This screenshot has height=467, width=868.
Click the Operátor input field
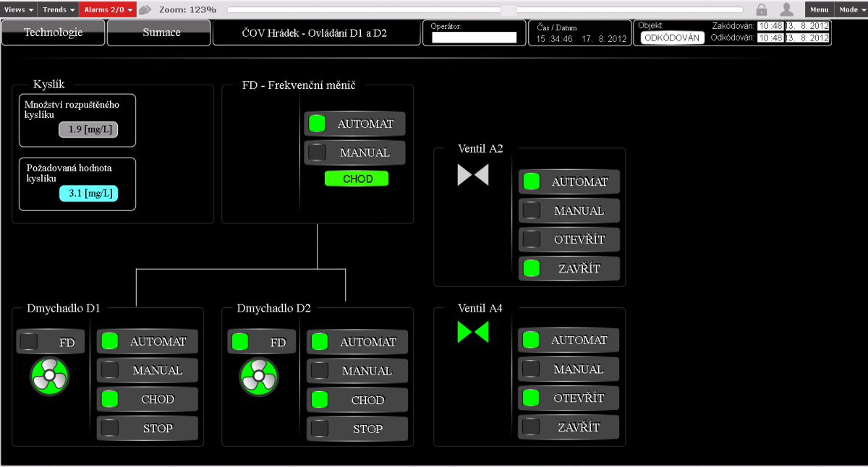click(x=475, y=38)
